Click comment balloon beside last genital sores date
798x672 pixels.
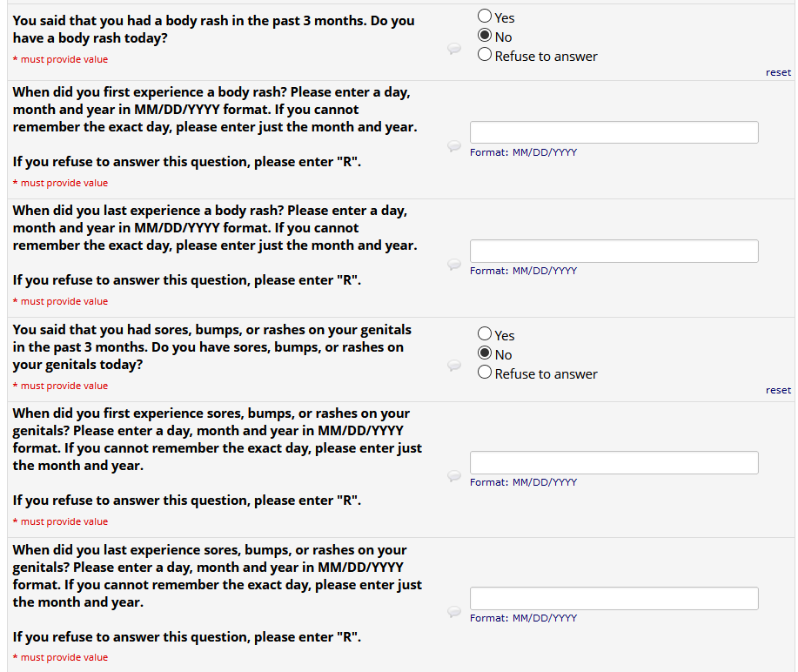(x=453, y=612)
